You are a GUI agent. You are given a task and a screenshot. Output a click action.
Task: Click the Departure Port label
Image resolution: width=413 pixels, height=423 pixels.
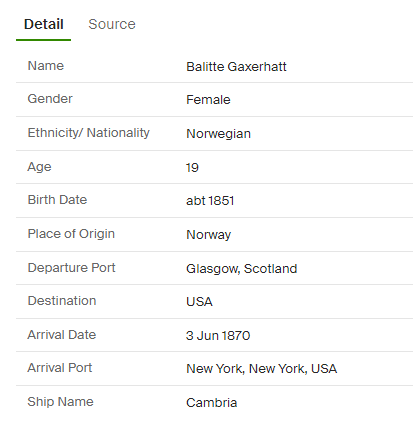coord(71,268)
